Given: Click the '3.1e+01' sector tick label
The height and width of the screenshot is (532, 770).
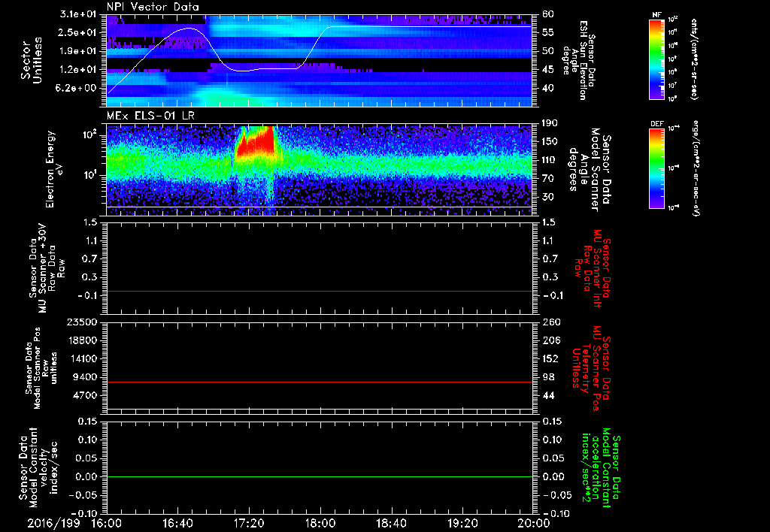Looking at the screenshot, I should 78,14.
